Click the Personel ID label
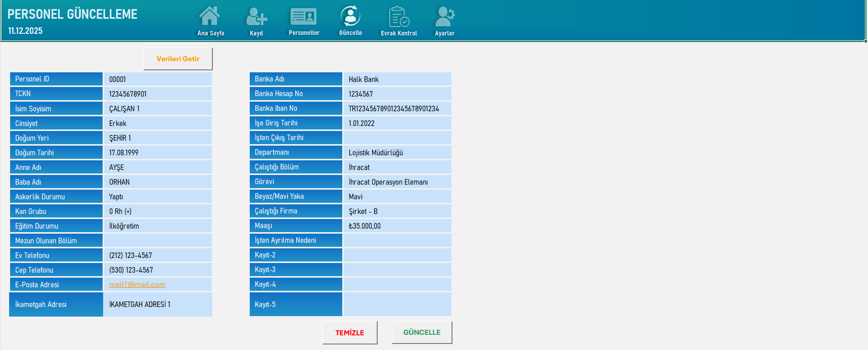868x350 pixels. point(56,79)
